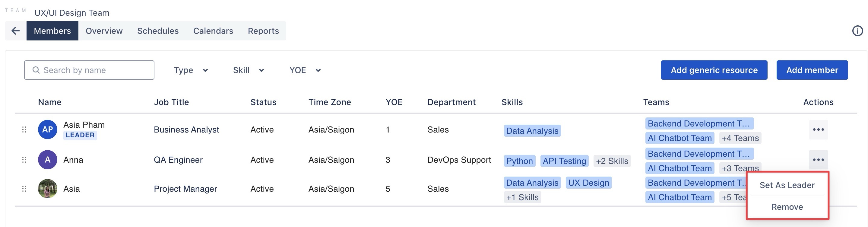Click the three-dot actions button for Anna
Viewport: 868px width, 227px height.
click(x=818, y=160)
